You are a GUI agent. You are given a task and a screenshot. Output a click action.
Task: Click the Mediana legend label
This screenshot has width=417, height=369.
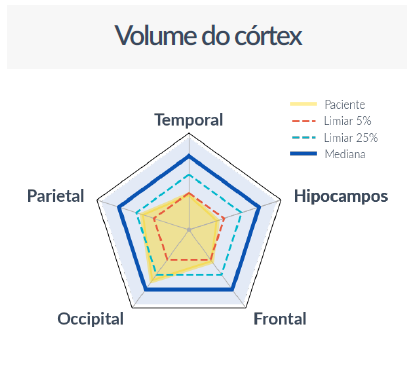(345, 154)
